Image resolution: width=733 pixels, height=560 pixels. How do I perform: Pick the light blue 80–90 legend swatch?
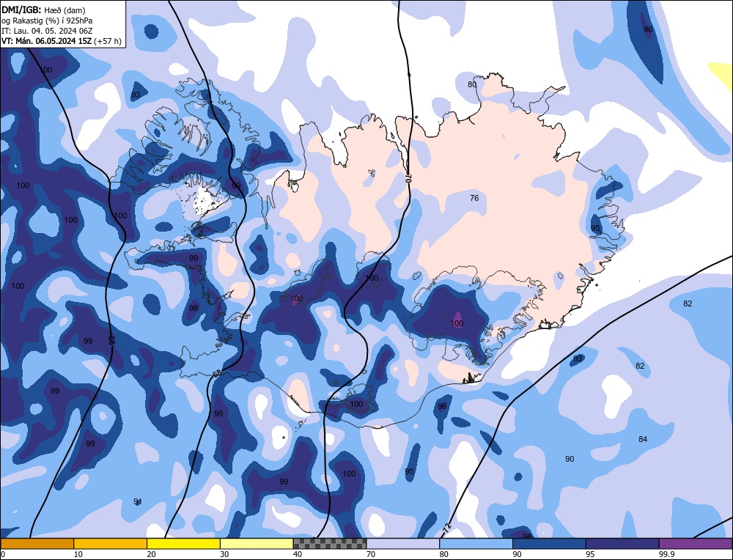476,544
